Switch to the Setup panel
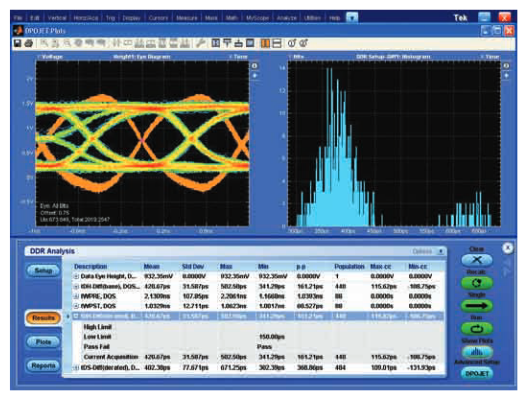528x397 pixels. (x=43, y=270)
